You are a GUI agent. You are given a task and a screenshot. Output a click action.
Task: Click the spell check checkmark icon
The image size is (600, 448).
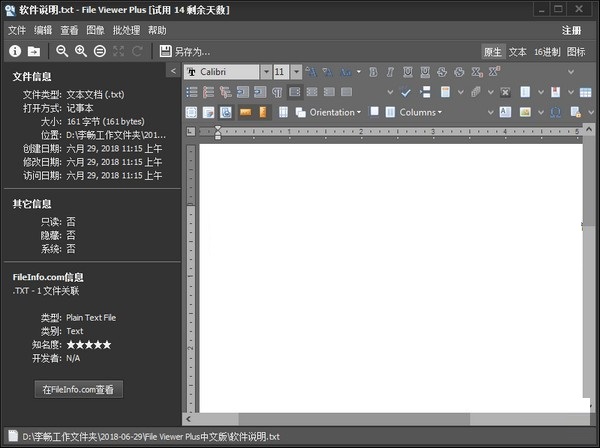click(406, 92)
